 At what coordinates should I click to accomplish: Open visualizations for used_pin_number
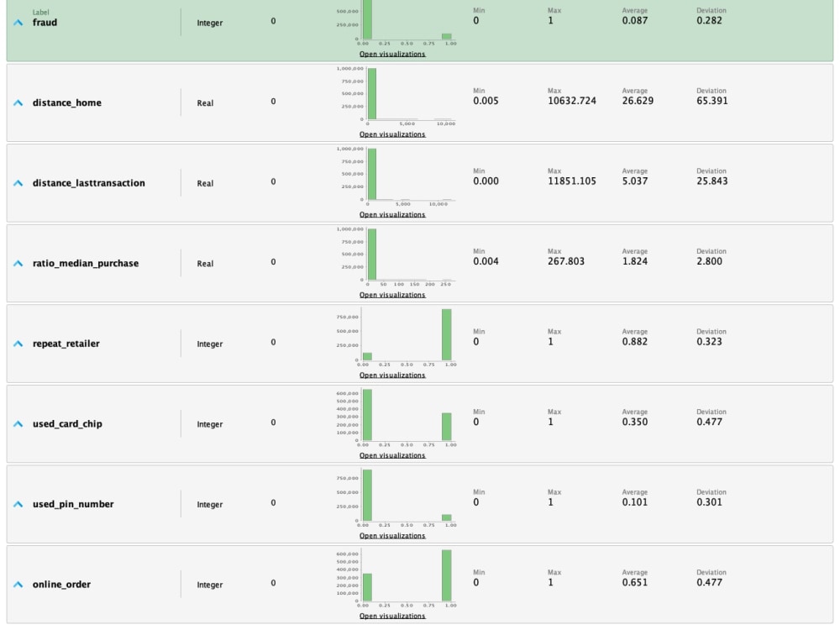pos(391,535)
